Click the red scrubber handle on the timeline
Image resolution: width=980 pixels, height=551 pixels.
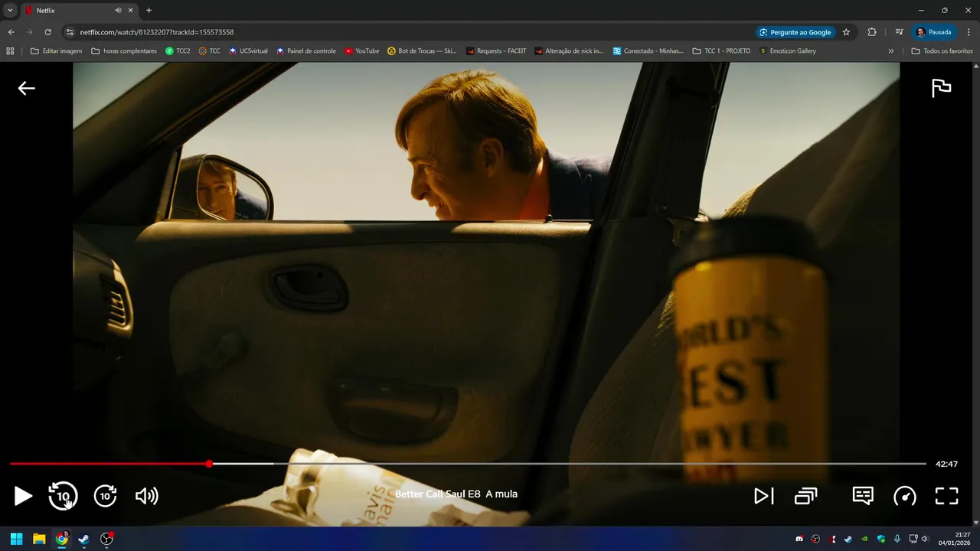[x=209, y=464]
